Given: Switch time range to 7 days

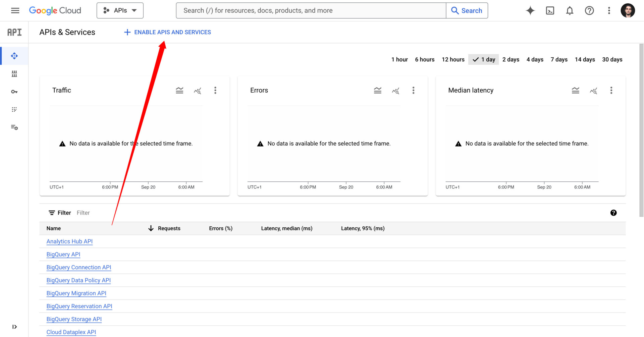Looking at the screenshot, I should click(x=559, y=59).
